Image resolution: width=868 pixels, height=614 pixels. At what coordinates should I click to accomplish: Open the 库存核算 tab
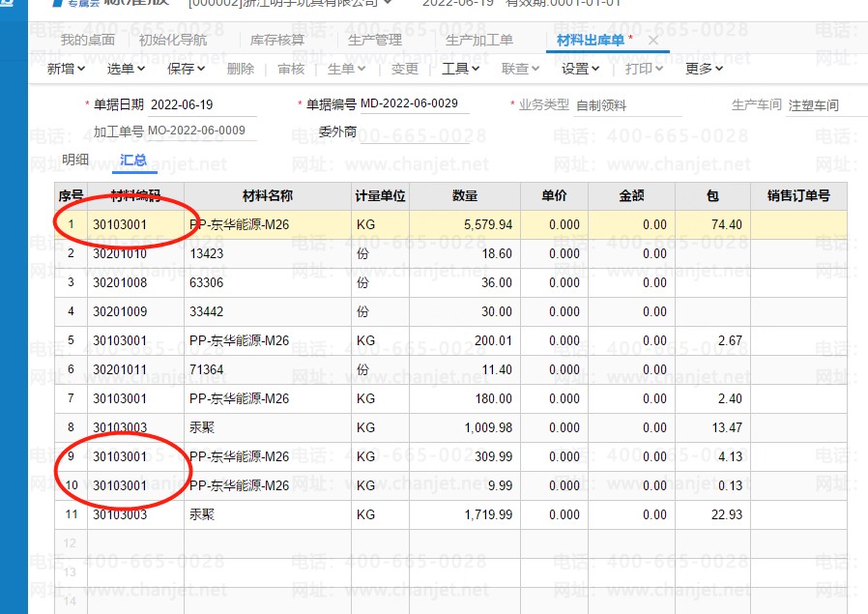point(277,41)
